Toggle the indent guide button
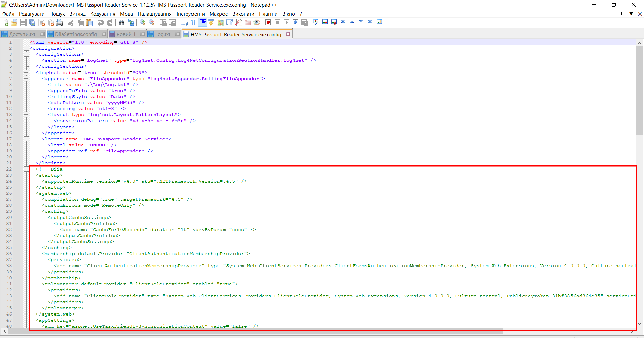The height and width of the screenshot is (338, 644). pos(203,22)
